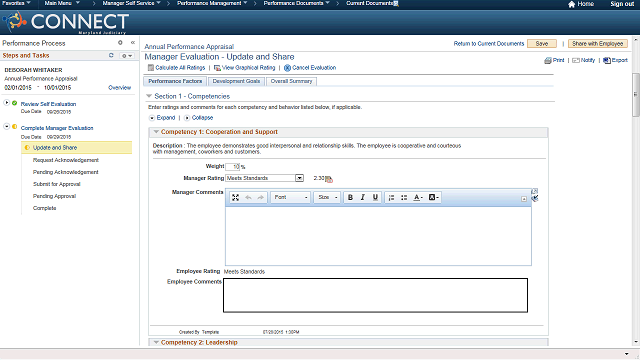Click the Save button

(x=542, y=44)
